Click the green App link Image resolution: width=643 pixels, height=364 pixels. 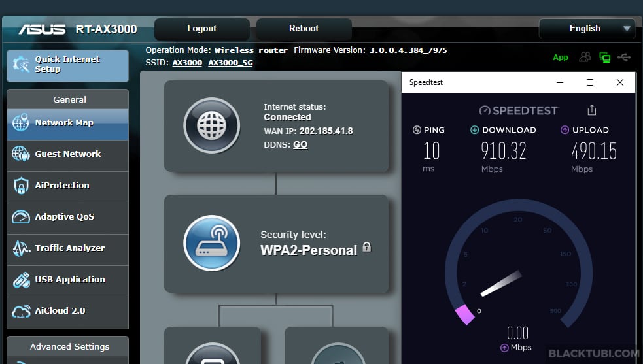pyautogui.click(x=560, y=58)
